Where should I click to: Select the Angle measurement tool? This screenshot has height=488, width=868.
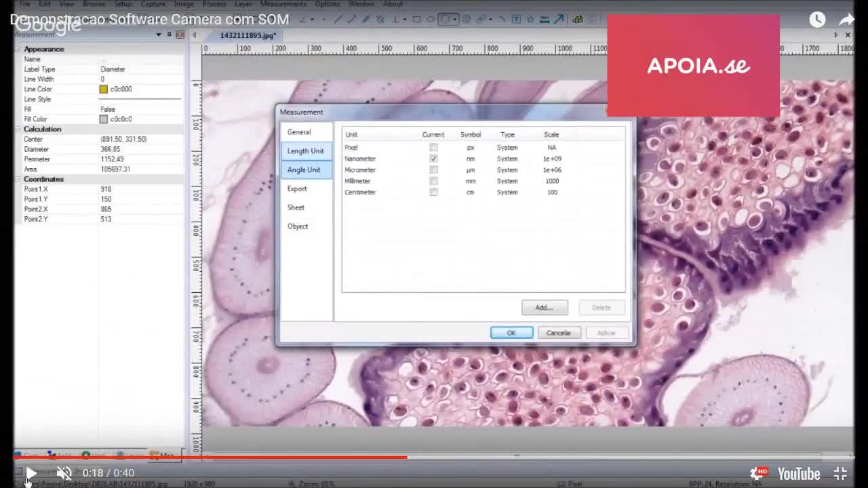[302, 20]
